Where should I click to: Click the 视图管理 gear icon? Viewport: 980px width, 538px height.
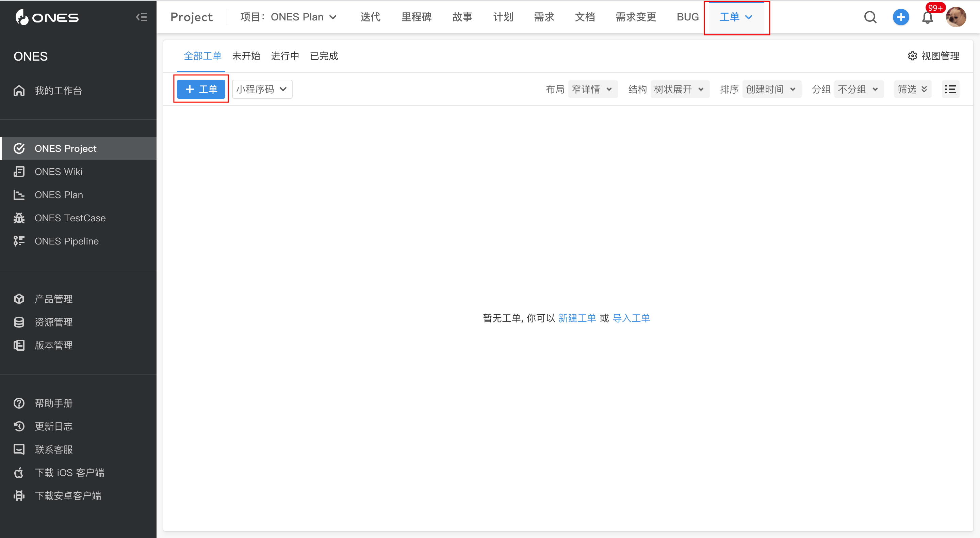[x=912, y=56]
